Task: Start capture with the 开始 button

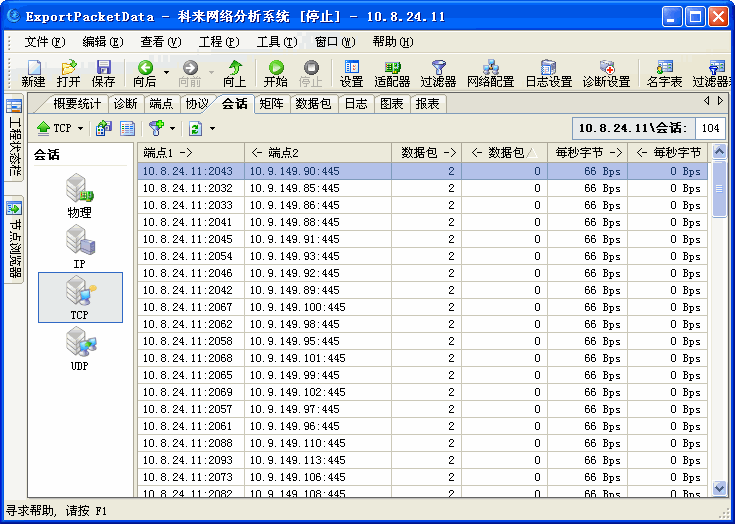Action: 275,73
